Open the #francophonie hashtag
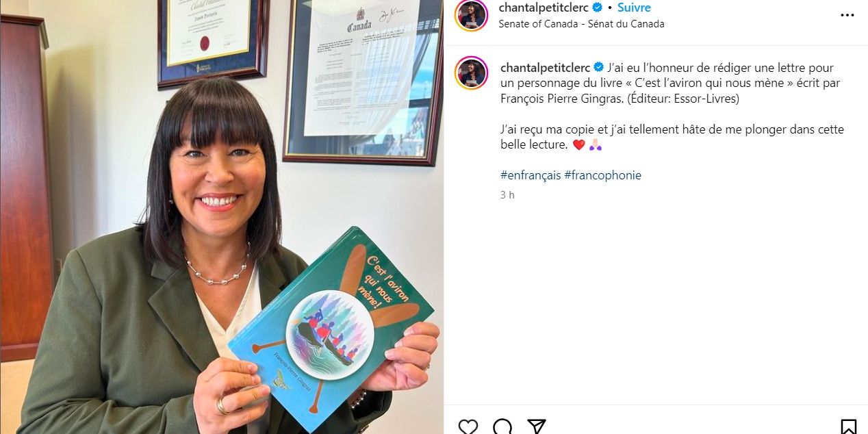This screenshot has height=434, width=868. (603, 175)
